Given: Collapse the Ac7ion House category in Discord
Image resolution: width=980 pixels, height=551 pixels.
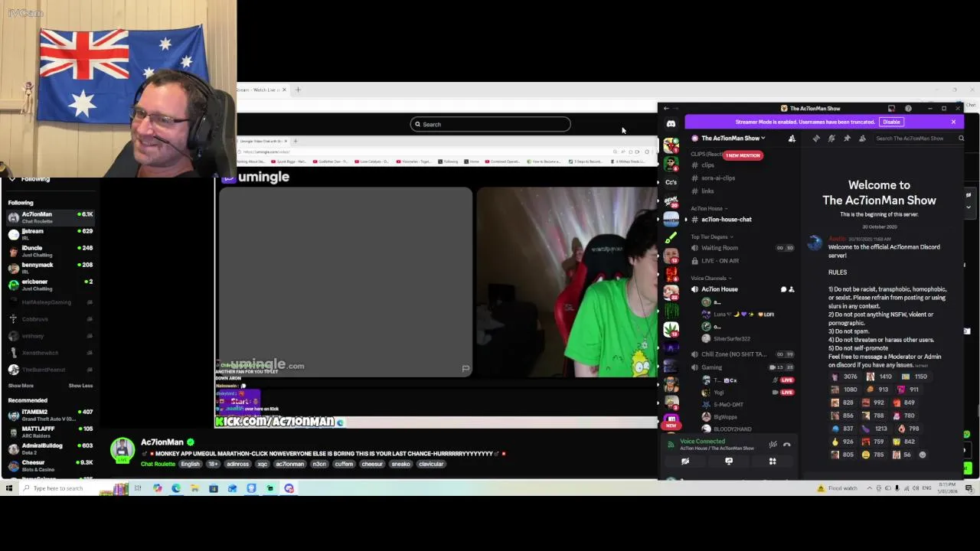Looking at the screenshot, I should [709, 209].
